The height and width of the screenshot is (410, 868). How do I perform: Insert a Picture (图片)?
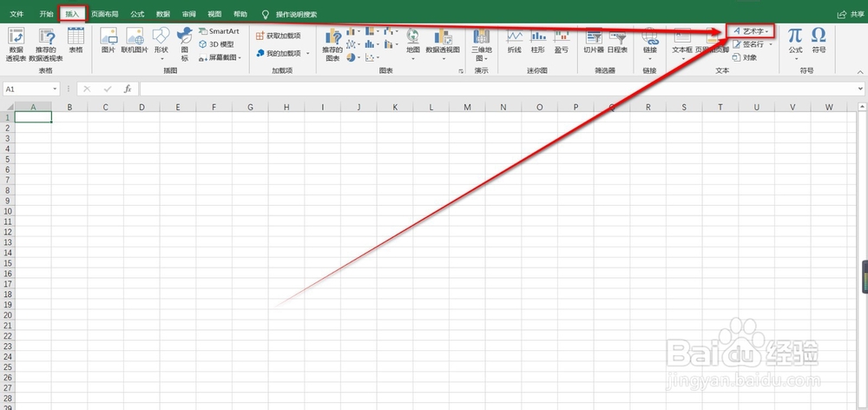pyautogui.click(x=108, y=40)
